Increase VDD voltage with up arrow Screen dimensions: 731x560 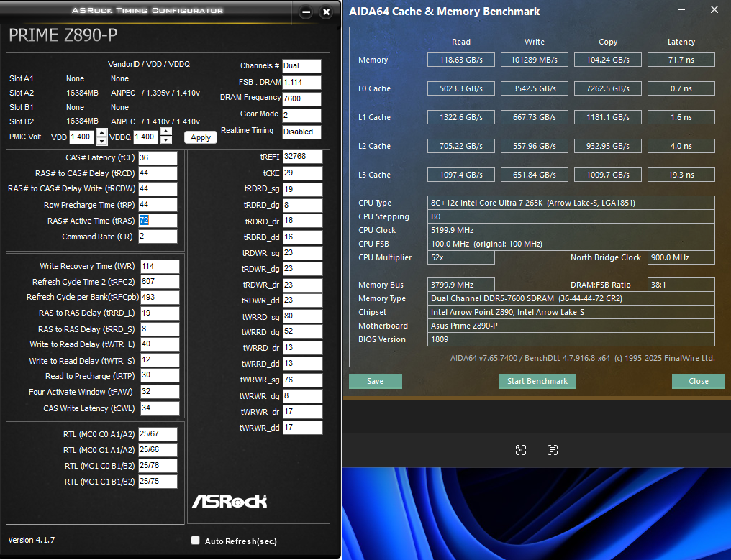coord(101,133)
